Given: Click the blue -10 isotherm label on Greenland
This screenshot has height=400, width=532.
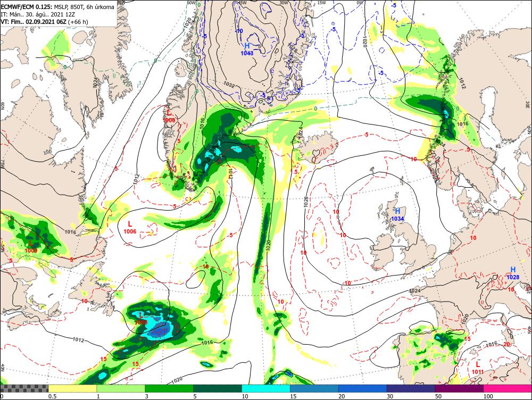Looking at the screenshot, I should point(239,31).
